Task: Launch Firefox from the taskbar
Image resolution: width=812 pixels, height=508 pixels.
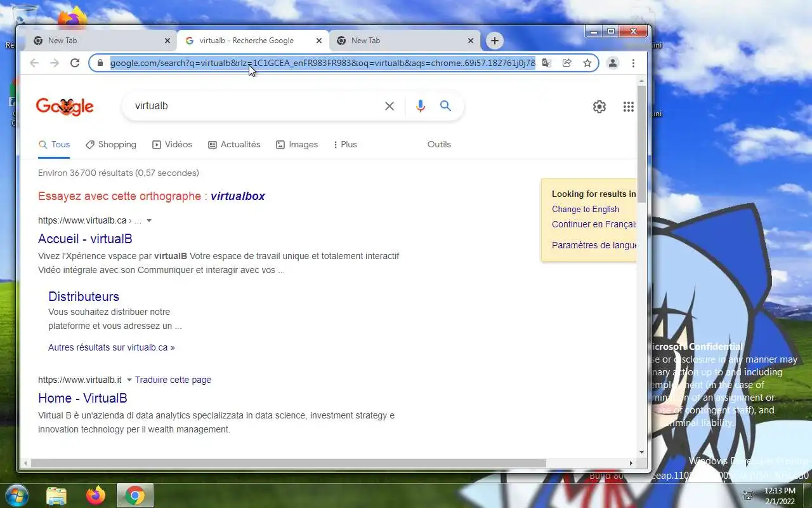Action: click(96, 495)
